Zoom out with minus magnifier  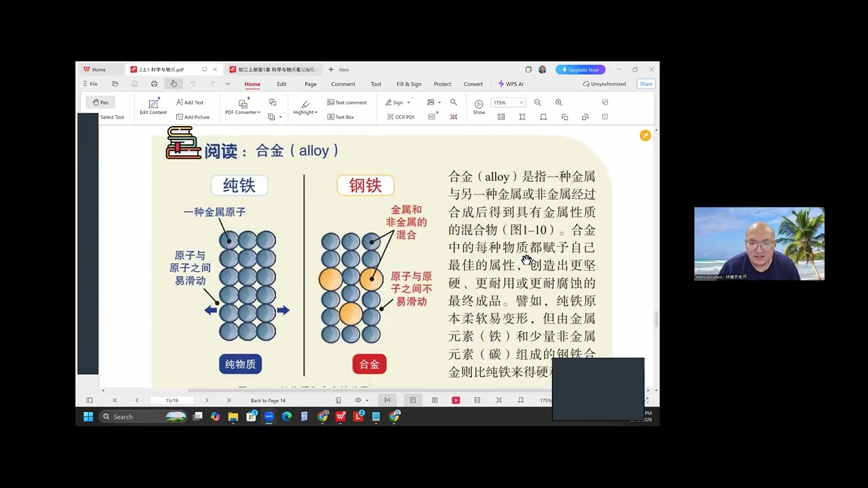(x=538, y=102)
